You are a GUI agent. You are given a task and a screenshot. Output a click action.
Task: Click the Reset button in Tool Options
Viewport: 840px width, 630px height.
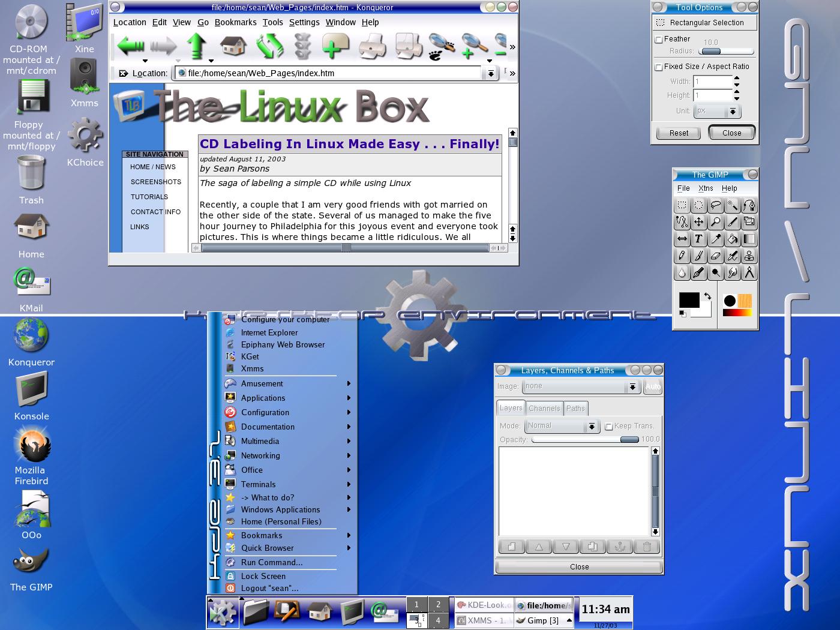(679, 133)
